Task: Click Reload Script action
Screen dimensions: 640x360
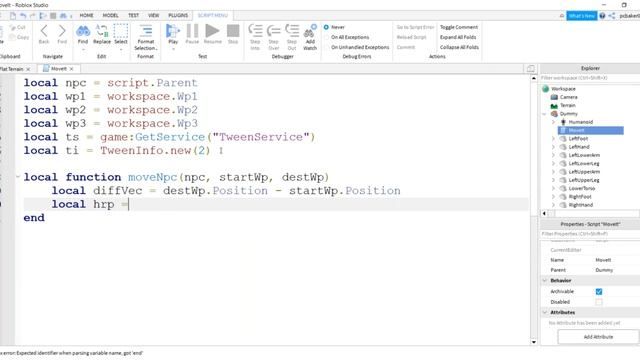Action: (411, 37)
